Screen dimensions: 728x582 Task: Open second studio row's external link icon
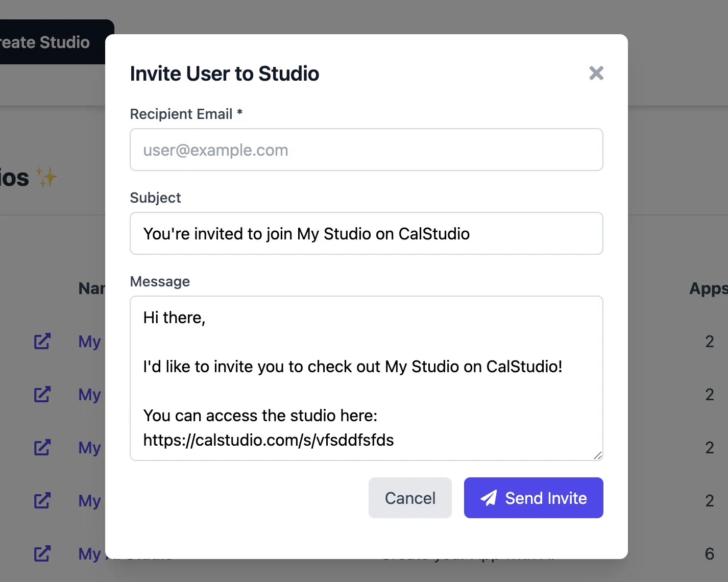point(42,394)
